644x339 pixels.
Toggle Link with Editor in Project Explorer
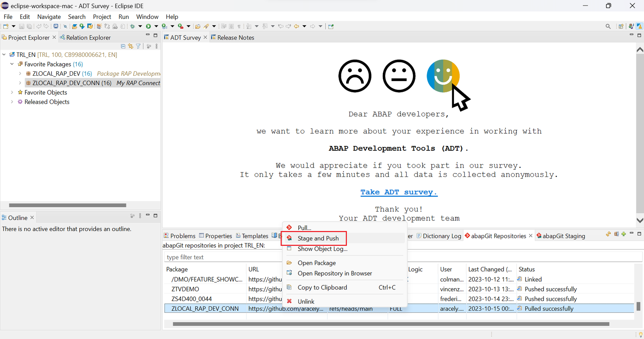[x=130, y=46]
